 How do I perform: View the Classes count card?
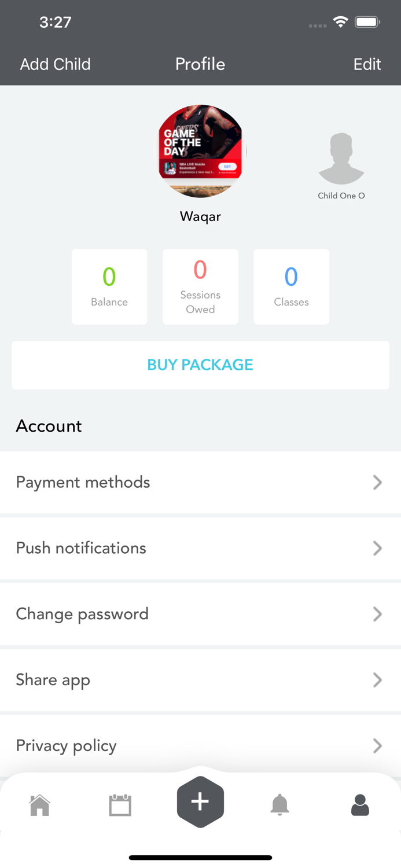(x=291, y=286)
